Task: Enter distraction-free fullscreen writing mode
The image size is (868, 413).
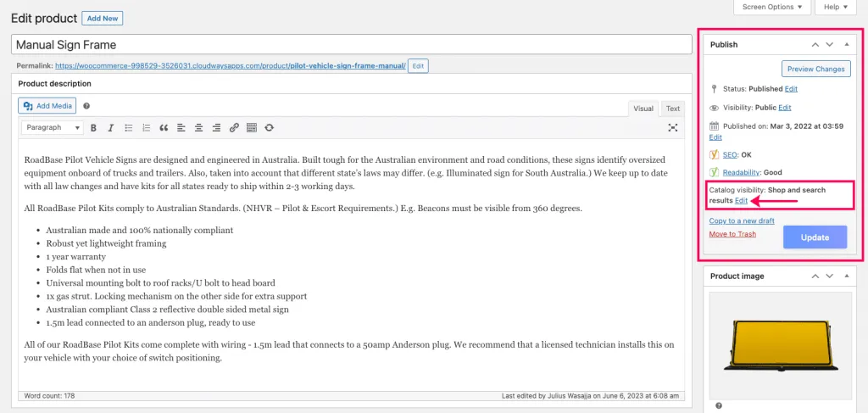Action: [x=672, y=128]
